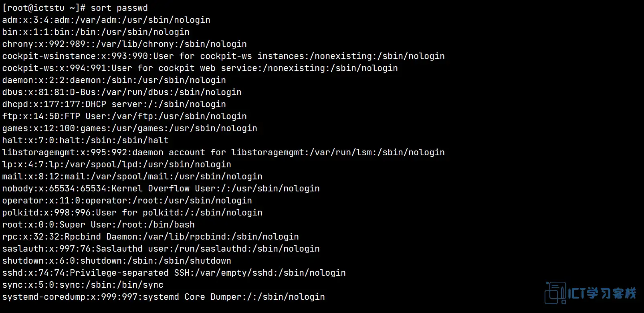Image resolution: width=644 pixels, height=313 pixels.
Task: Select the adm user line
Action: pos(106,20)
